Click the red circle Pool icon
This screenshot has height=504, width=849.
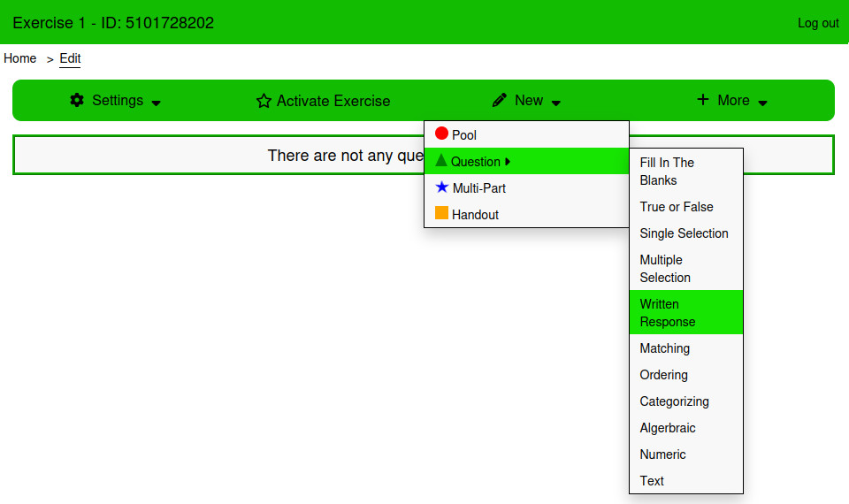441,134
